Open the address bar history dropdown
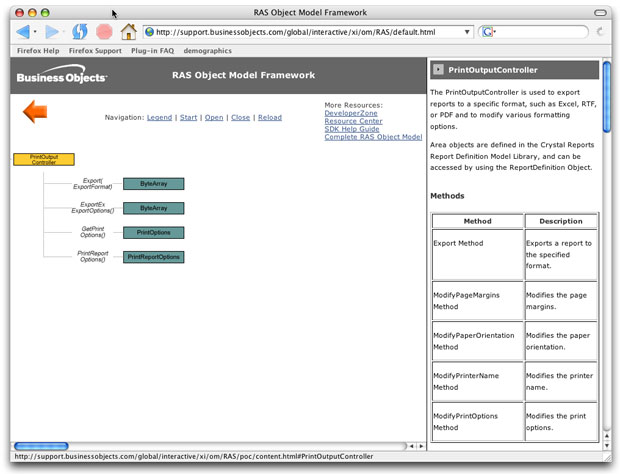 click(x=467, y=32)
